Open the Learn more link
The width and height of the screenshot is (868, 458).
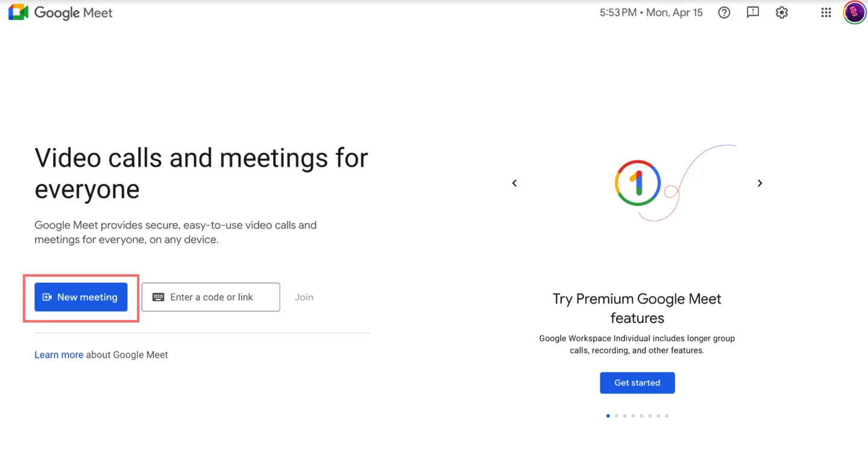point(58,355)
